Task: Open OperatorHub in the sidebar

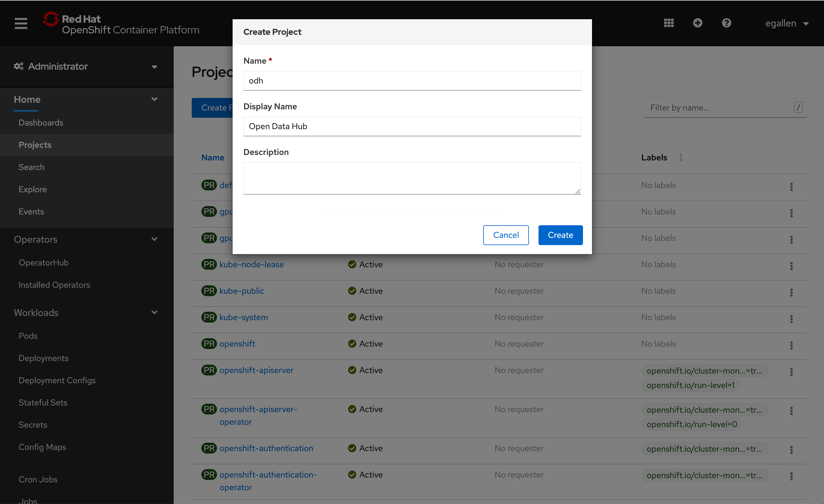Action: (44, 263)
